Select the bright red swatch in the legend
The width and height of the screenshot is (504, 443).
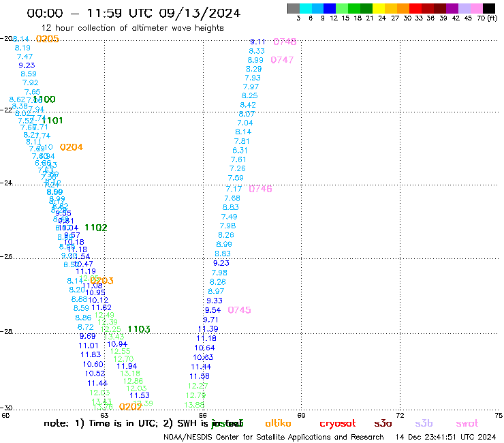pyautogui.click(x=415, y=8)
